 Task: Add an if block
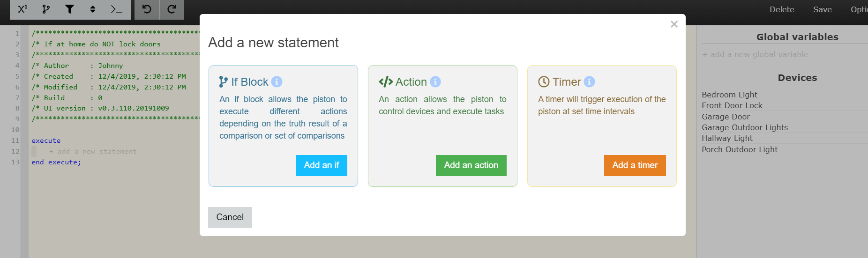[x=322, y=165]
